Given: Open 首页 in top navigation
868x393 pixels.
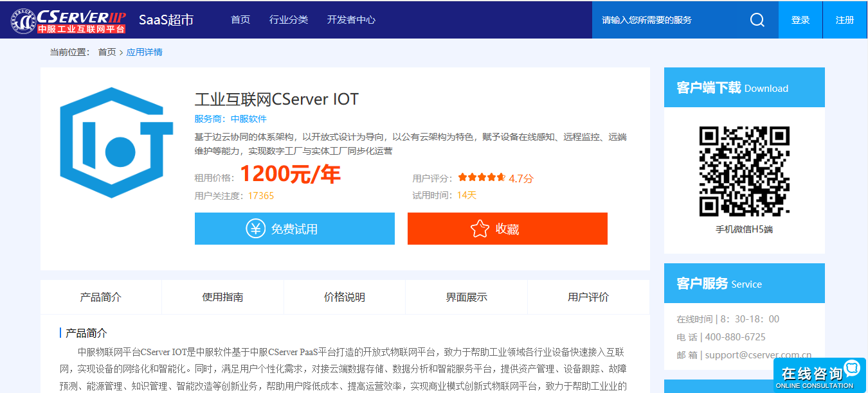Looking at the screenshot, I should [x=240, y=20].
